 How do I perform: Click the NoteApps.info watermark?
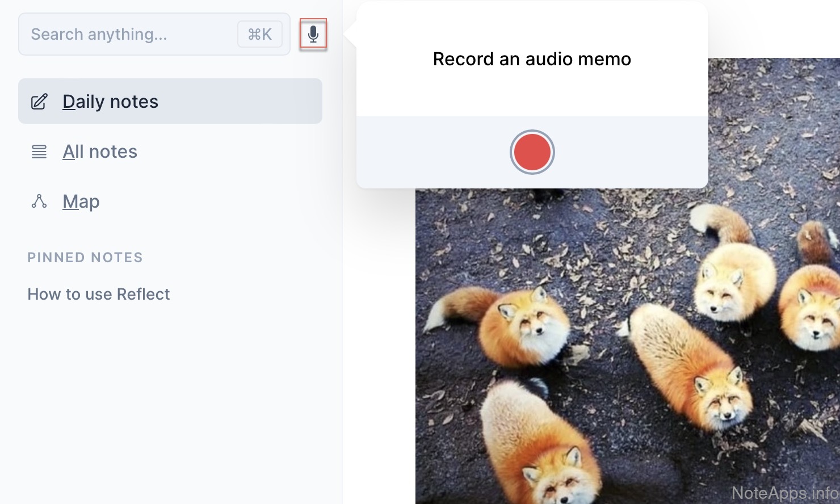[784, 493]
